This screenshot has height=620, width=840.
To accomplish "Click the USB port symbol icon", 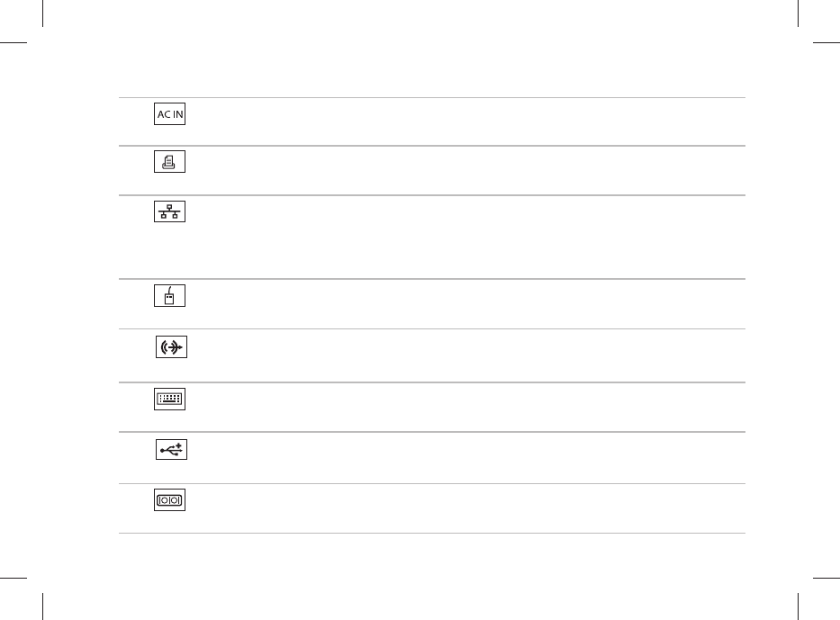I will pyautogui.click(x=171, y=450).
